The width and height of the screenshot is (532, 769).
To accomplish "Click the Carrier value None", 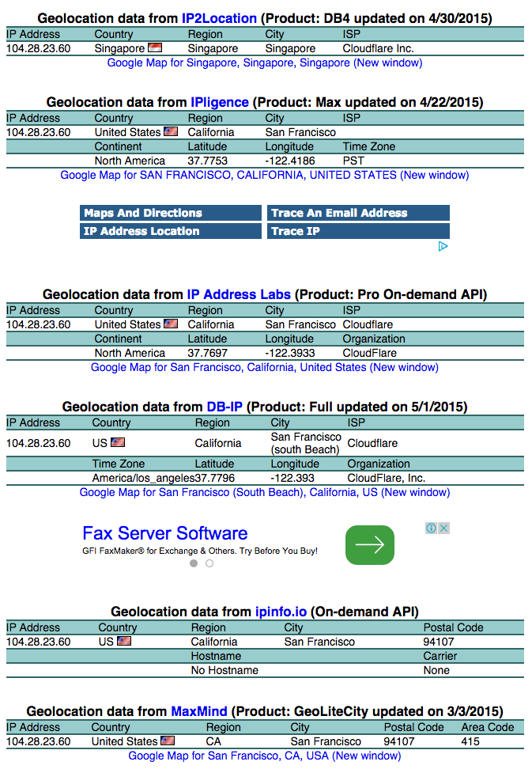I will pos(436,670).
